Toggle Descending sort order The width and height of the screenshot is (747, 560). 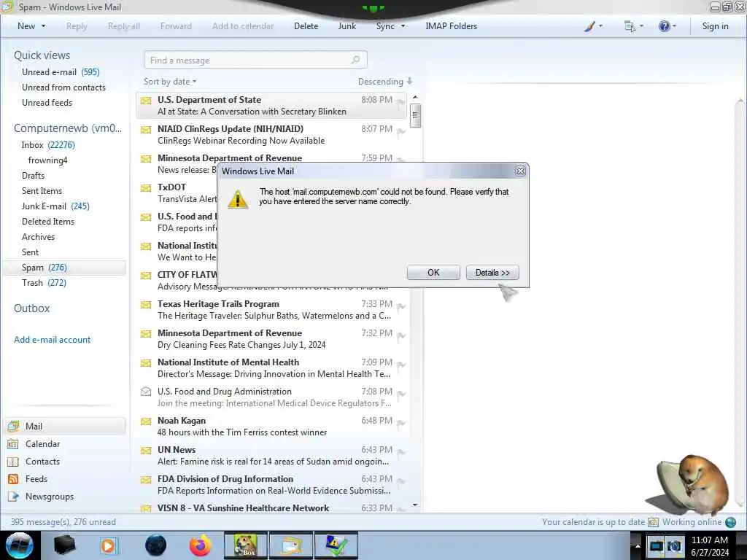(x=385, y=82)
